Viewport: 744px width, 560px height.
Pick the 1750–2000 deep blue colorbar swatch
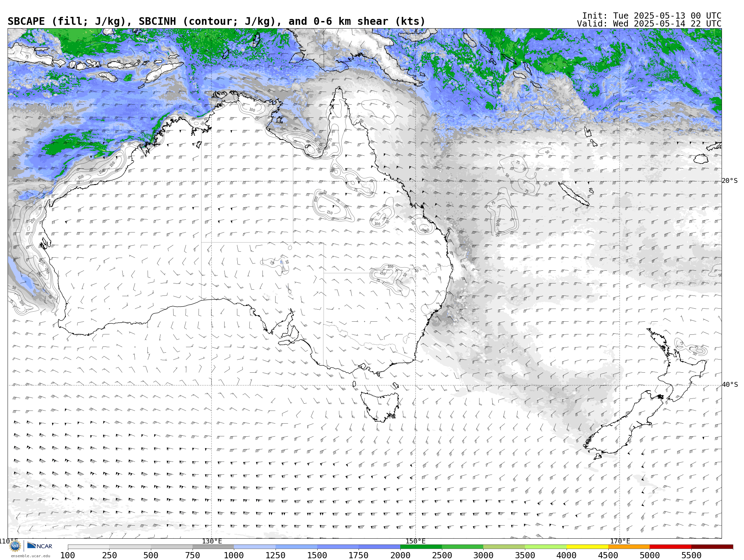[380, 547]
